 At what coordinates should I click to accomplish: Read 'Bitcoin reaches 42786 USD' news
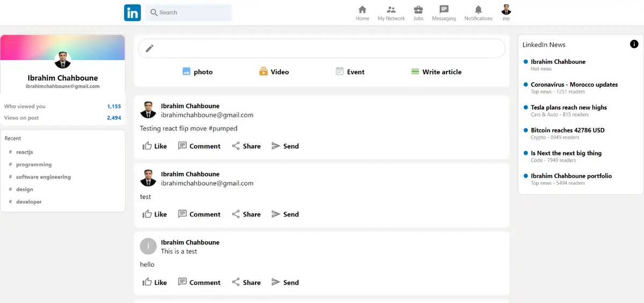(x=567, y=130)
